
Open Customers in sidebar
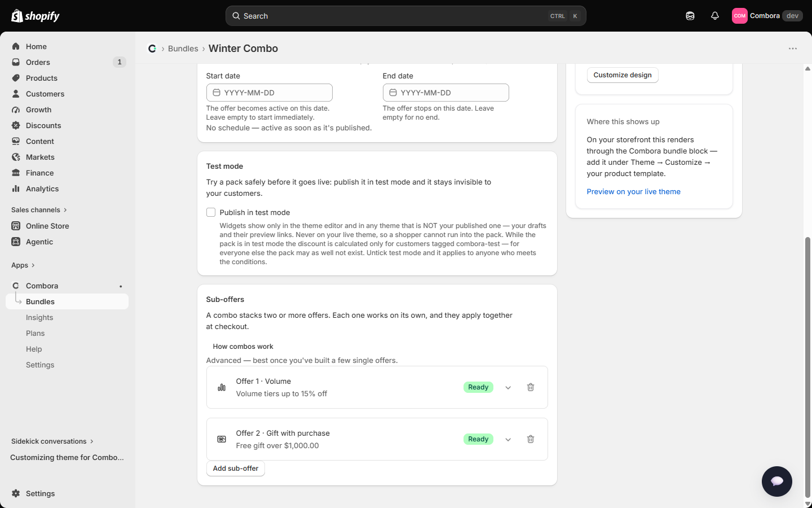click(x=67, y=94)
